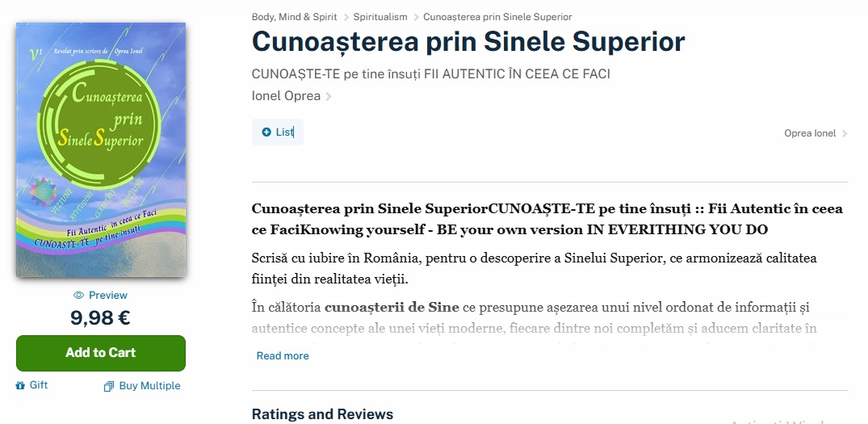Click the arrow beside Oprea Ionel on right
The height and width of the screenshot is (424, 868).
[845, 134]
